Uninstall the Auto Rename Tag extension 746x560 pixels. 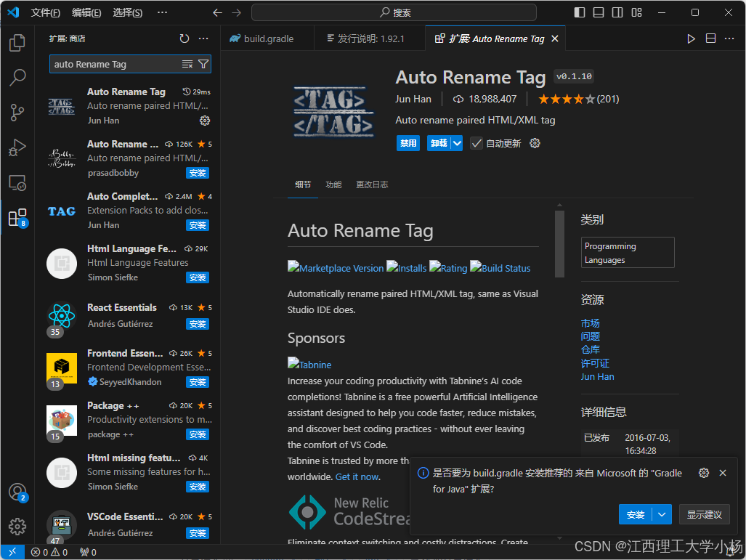click(439, 143)
